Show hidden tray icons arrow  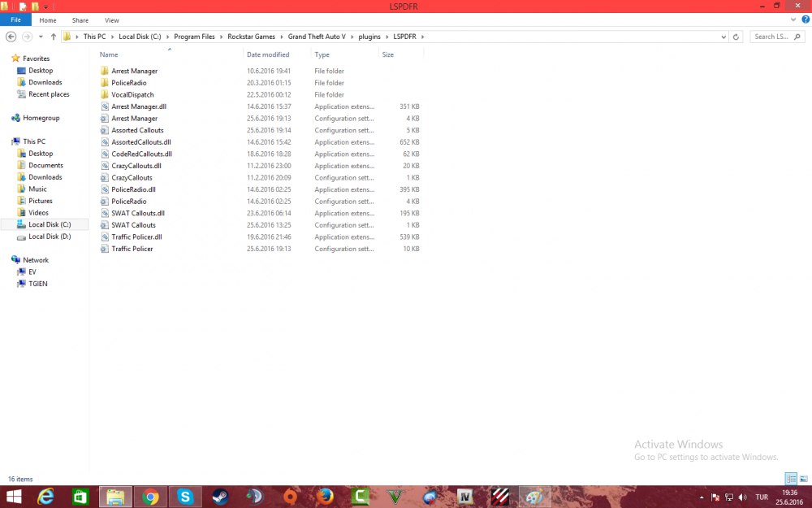(x=702, y=497)
